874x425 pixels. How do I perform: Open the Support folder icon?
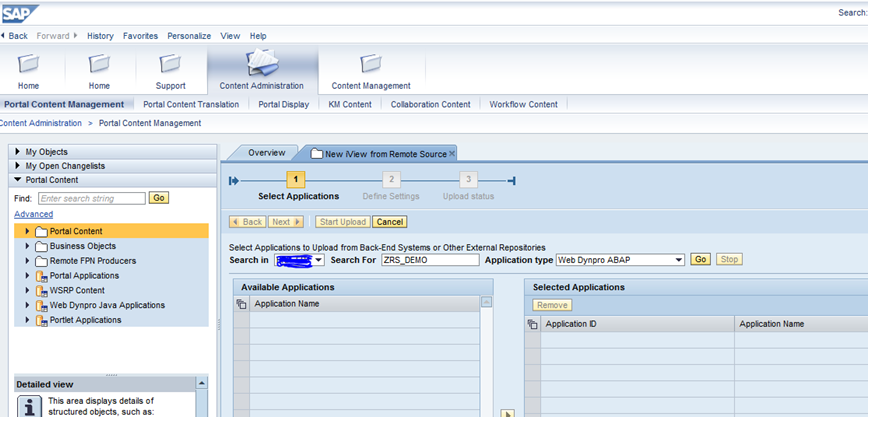(170, 64)
